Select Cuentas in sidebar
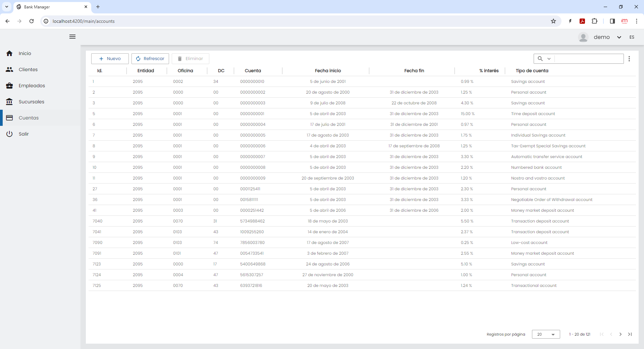Image resolution: width=644 pixels, height=349 pixels. coord(40,118)
